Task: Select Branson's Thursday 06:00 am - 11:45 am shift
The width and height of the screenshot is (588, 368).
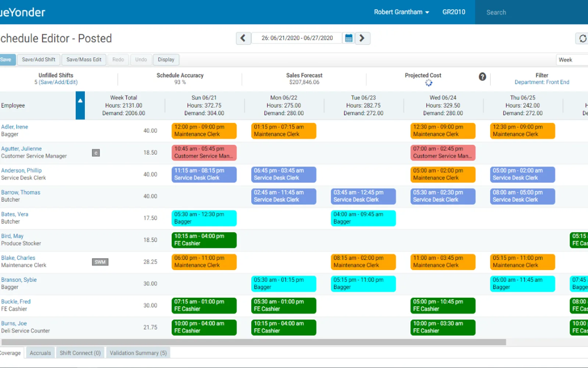Action: 523,284
